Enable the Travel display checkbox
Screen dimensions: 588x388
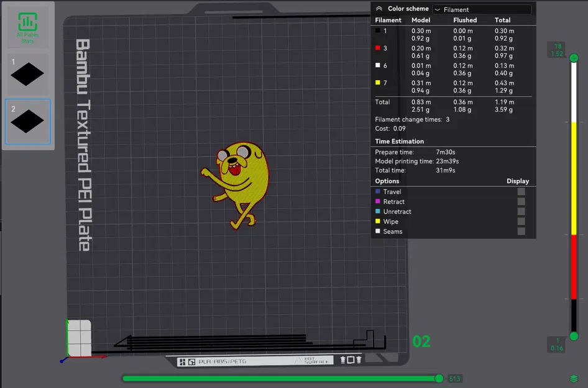click(x=520, y=192)
